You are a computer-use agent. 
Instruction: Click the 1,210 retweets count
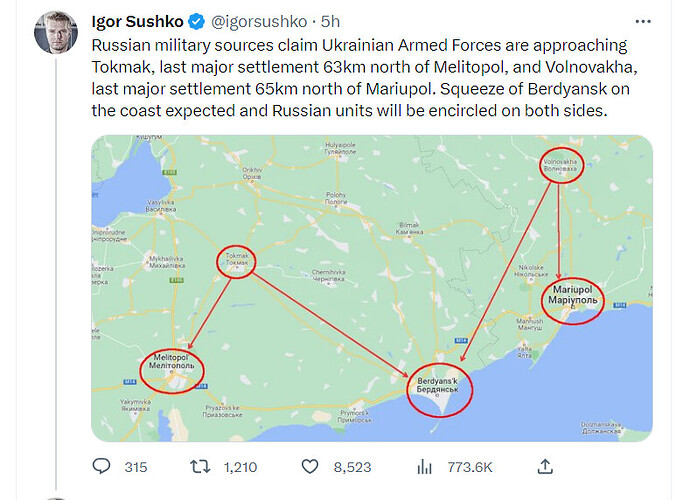(240, 467)
